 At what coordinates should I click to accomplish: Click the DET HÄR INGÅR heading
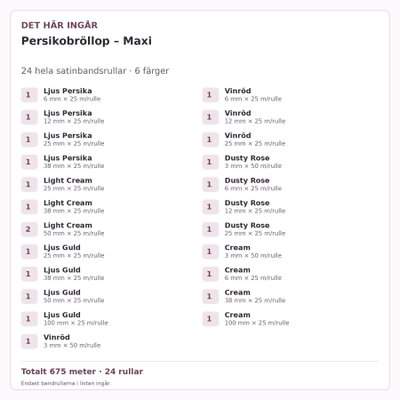coord(59,25)
